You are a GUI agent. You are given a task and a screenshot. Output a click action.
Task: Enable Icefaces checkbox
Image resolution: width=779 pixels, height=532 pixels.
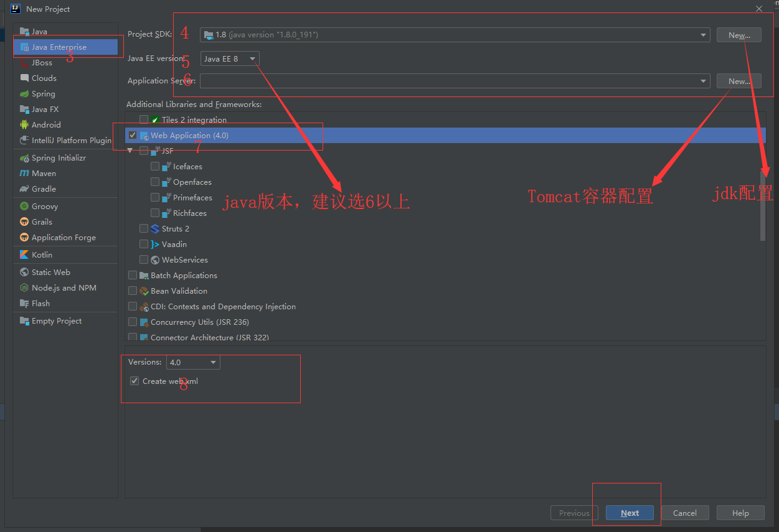(x=155, y=166)
